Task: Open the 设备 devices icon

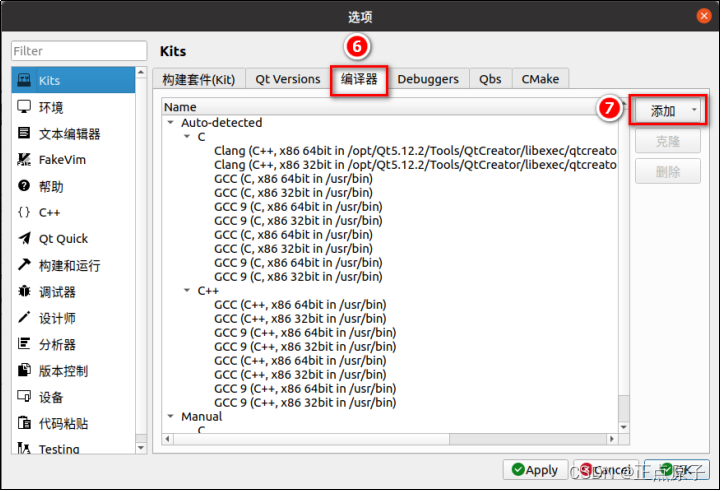Action: (x=24, y=396)
